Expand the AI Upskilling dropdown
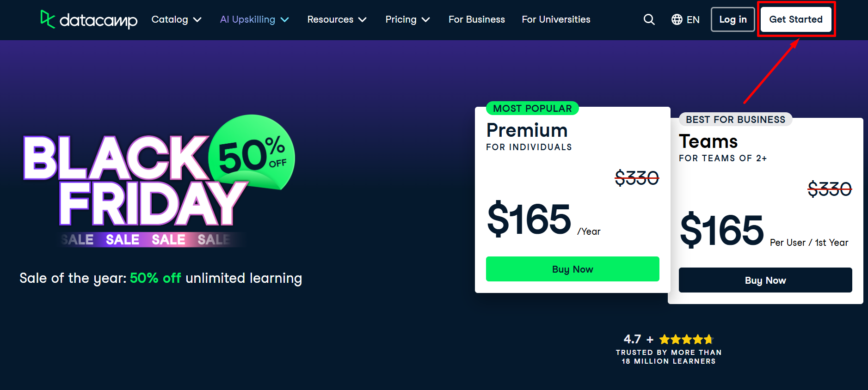The height and width of the screenshot is (390, 868). (254, 19)
